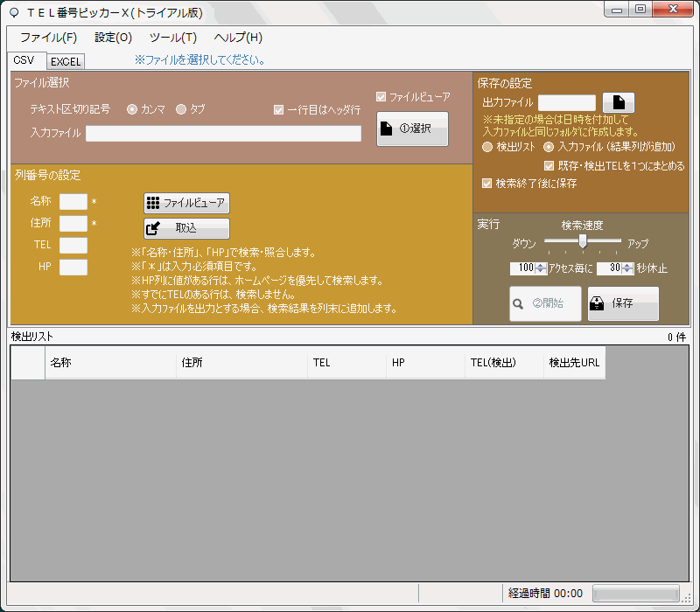Toggle 既存・検出TELを1つにまとめる checkbox

(549, 165)
